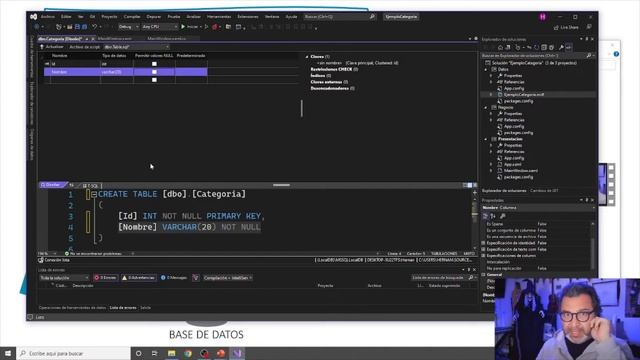This screenshot has width=640, height=360.
Task: Open the Compilar menu
Action: click(x=132, y=17)
